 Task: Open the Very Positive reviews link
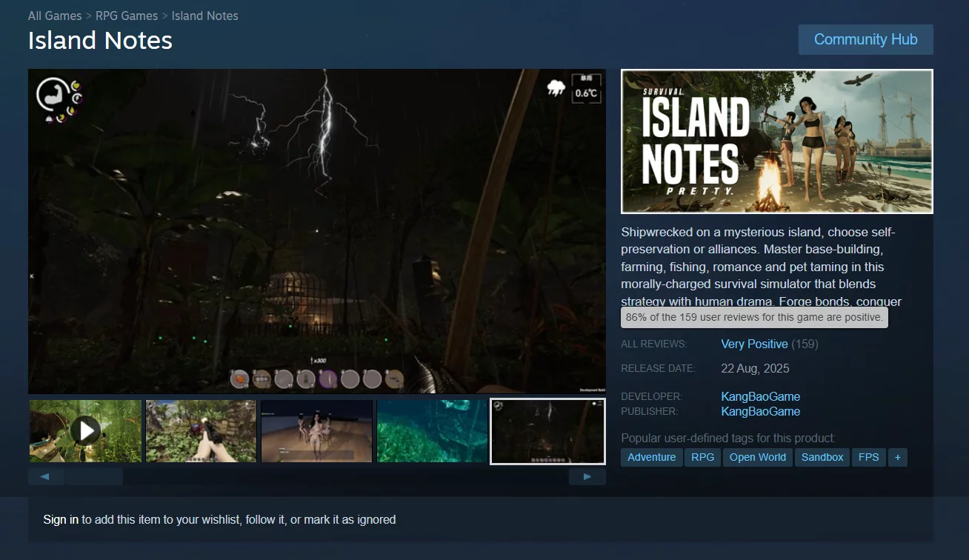(x=754, y=344)
